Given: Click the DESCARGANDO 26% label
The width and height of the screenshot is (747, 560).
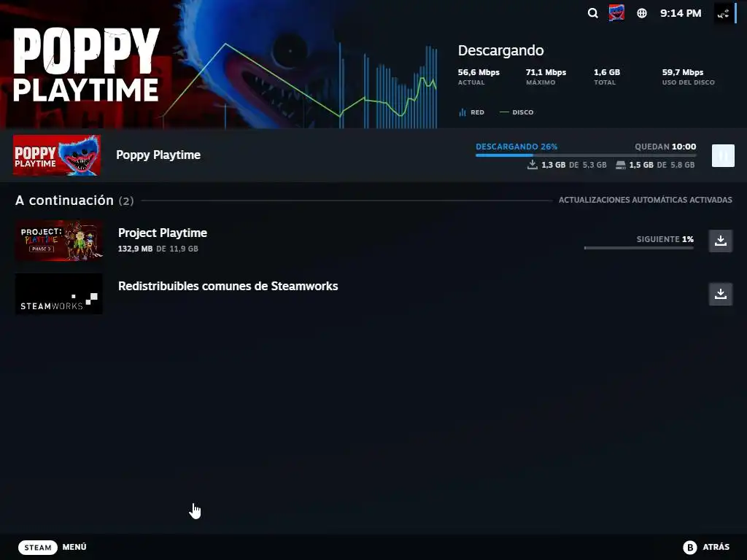Looking at the screenshot, I should pos(516,147).
